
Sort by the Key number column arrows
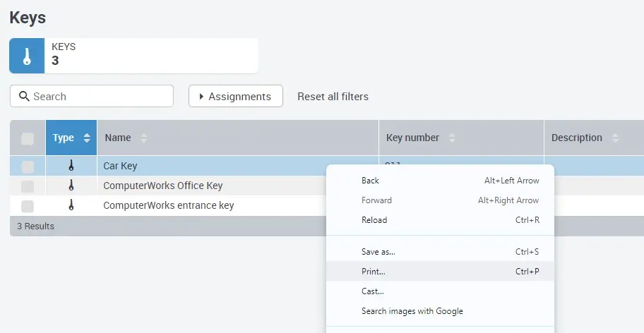452,138
